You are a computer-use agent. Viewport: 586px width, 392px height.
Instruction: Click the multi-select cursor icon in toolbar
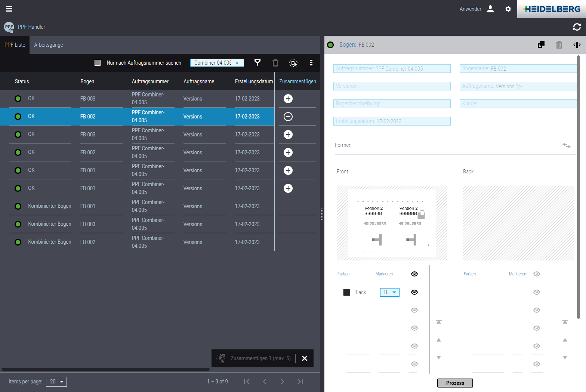pyautogui.click(x=294, y=63)
